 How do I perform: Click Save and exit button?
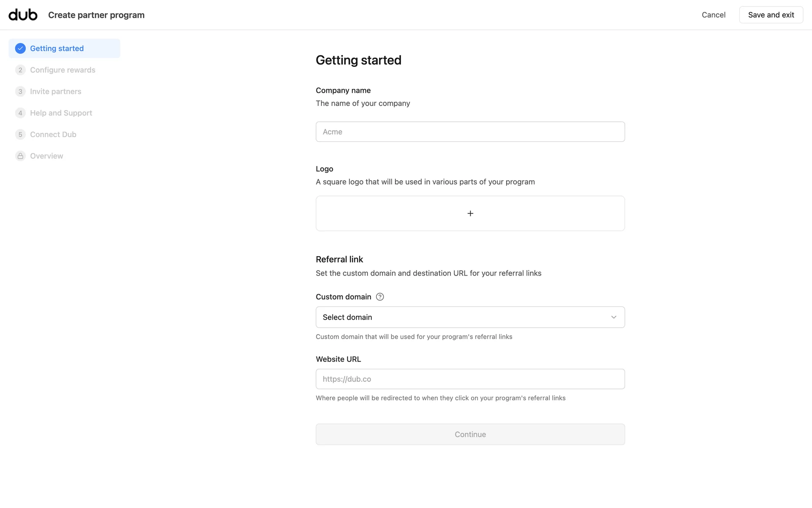771,15
